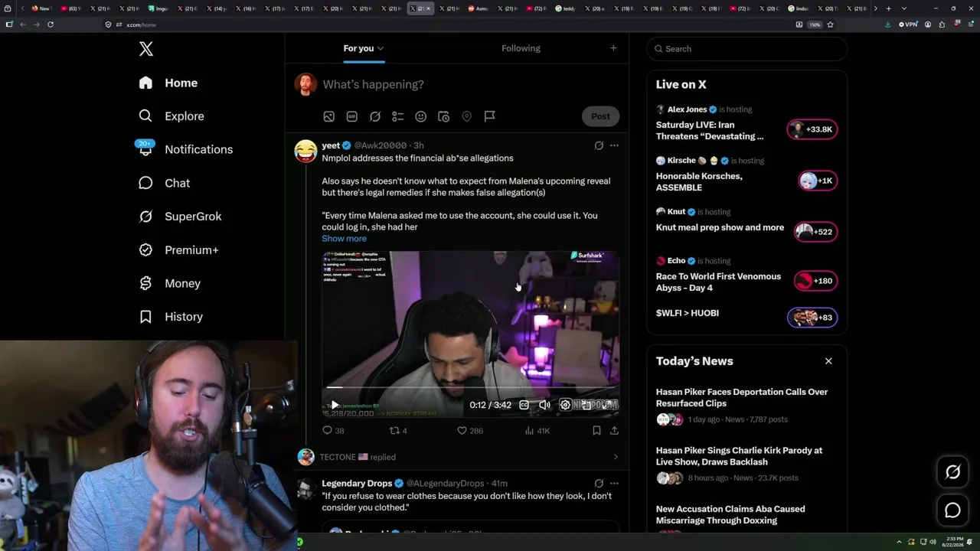Open the Explore page
This screenshot has height=551, width=980.
[x=171, y=116]
